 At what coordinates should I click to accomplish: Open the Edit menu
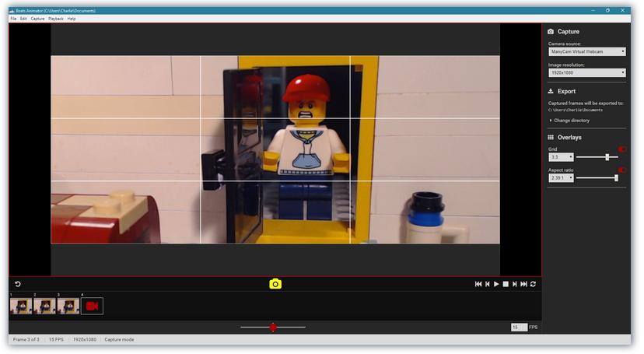coord(23,19)
